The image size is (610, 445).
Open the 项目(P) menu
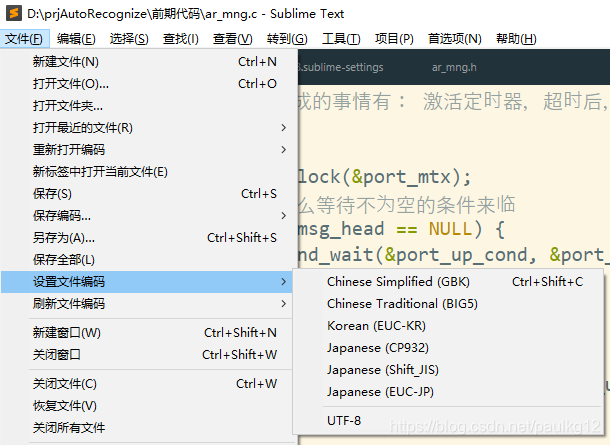[394, 39]
